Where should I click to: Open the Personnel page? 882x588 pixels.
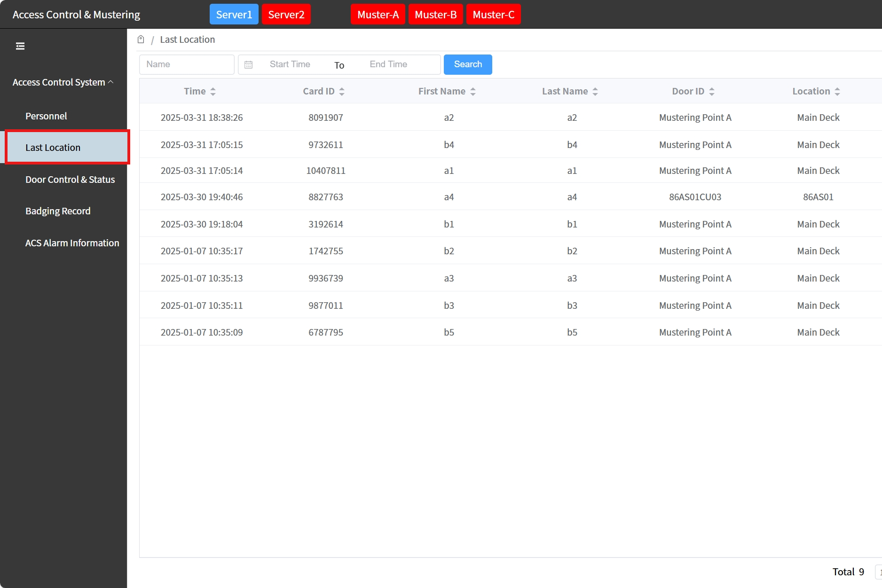click(46, 116)
